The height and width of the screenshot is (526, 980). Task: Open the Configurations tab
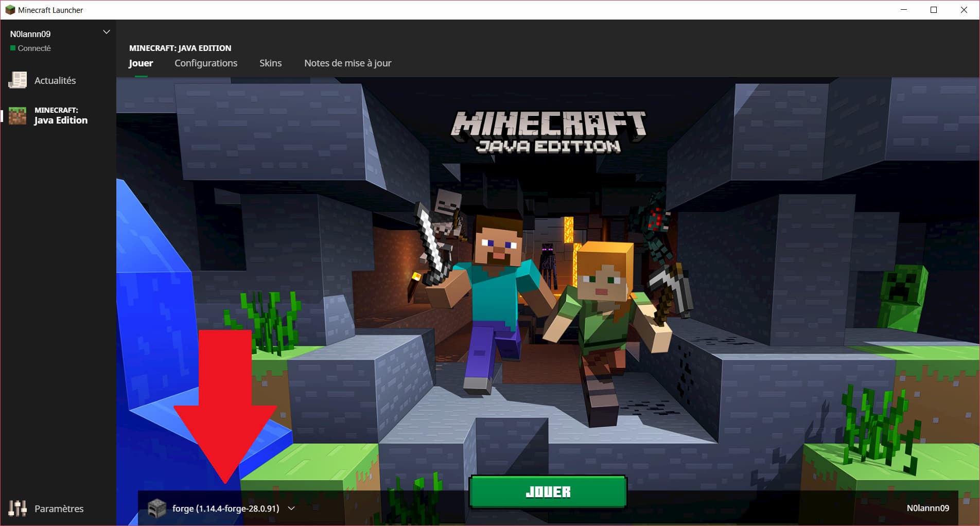(206, 63)
